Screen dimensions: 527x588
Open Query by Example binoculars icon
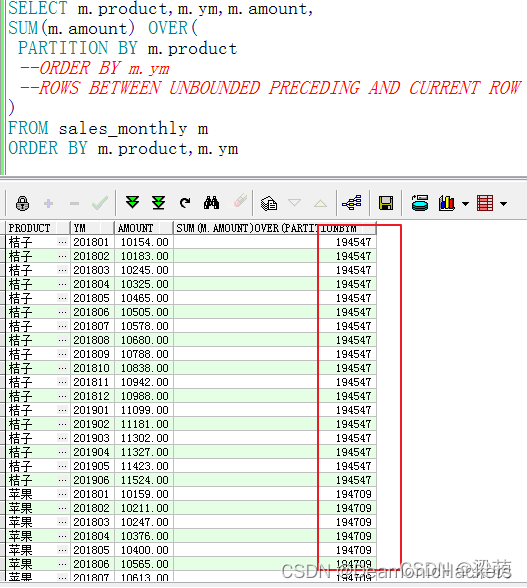(212, 202)
